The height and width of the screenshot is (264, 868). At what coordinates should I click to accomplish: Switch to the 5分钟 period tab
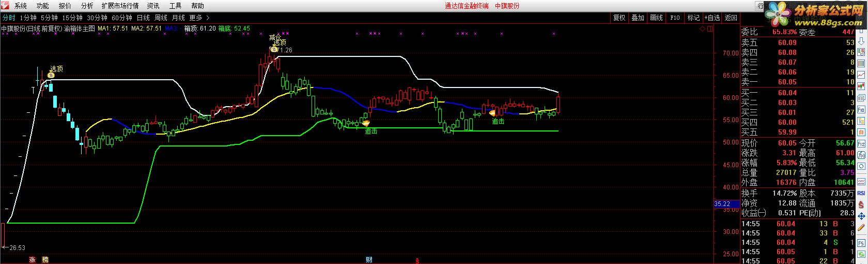[50, 18]
